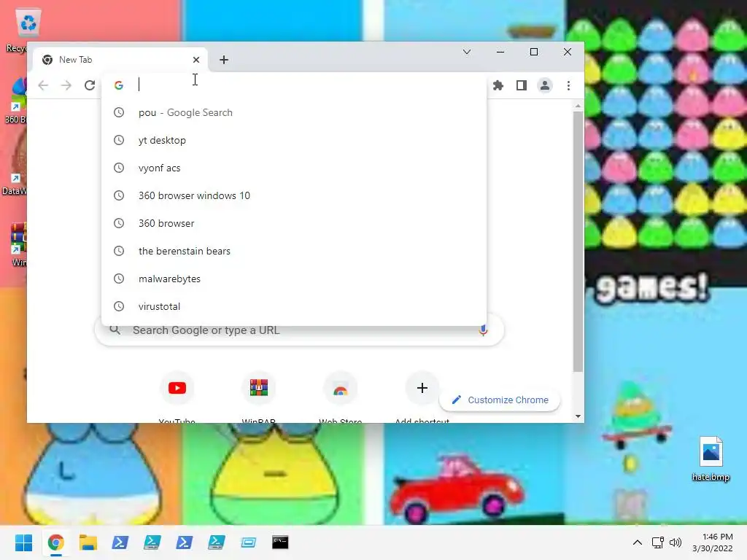
Task: Click the volume speaker tray icon
Action: [676, 542]
